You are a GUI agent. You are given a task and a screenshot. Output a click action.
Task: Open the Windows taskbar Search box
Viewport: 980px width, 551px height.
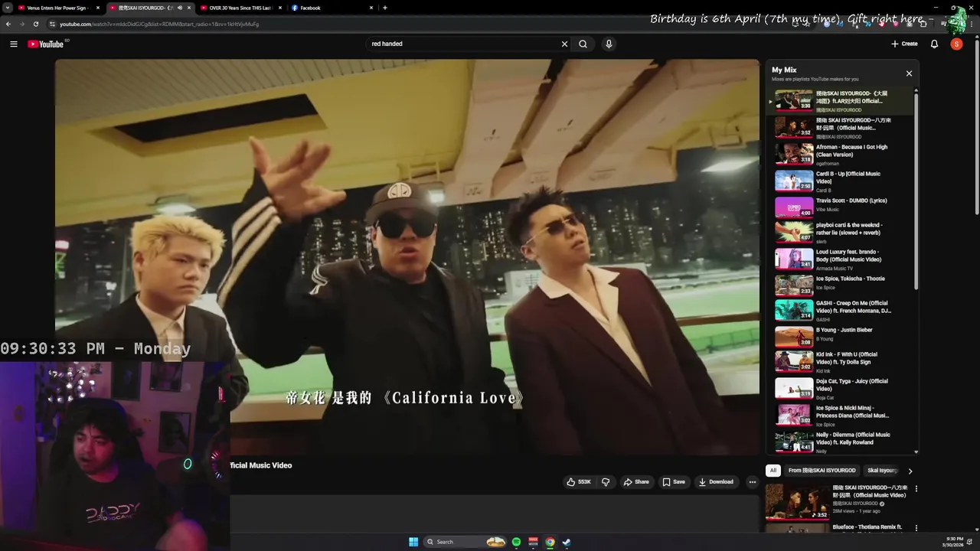click(x=465, y=542)
